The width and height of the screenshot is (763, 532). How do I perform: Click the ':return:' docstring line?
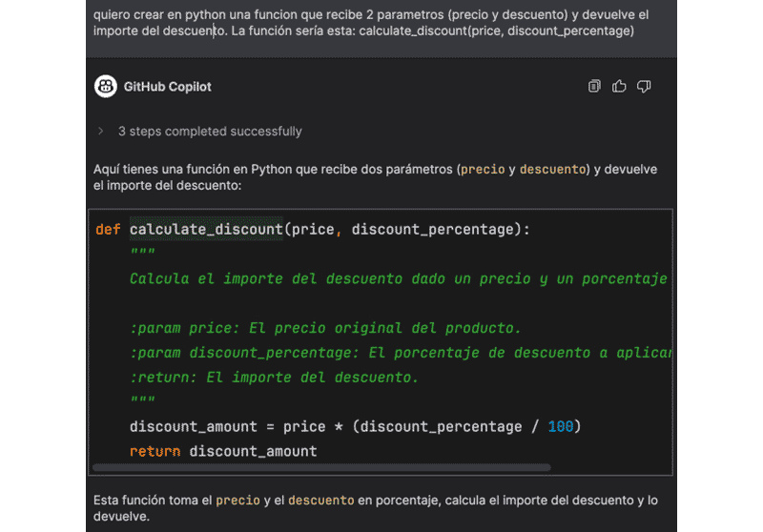point(274,378)
